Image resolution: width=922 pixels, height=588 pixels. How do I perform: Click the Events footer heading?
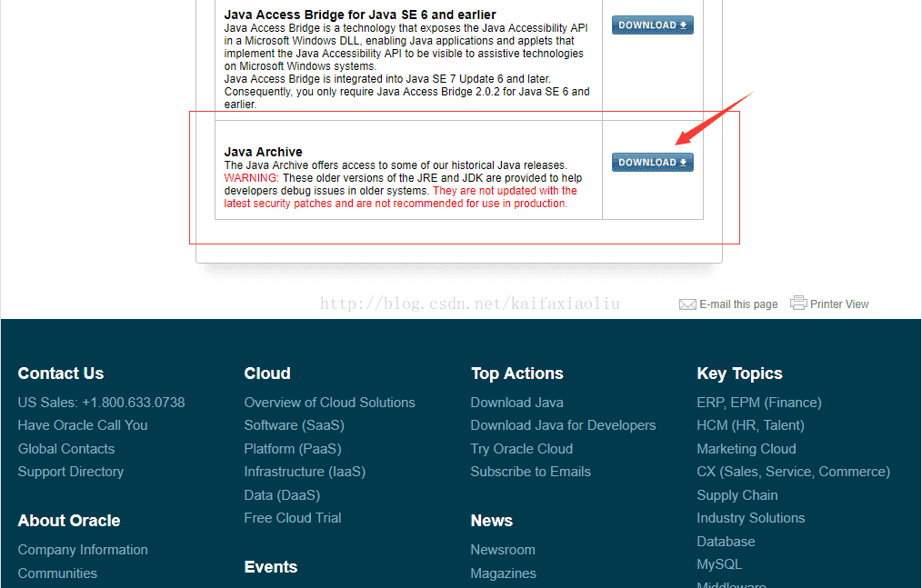pos(270,567)
